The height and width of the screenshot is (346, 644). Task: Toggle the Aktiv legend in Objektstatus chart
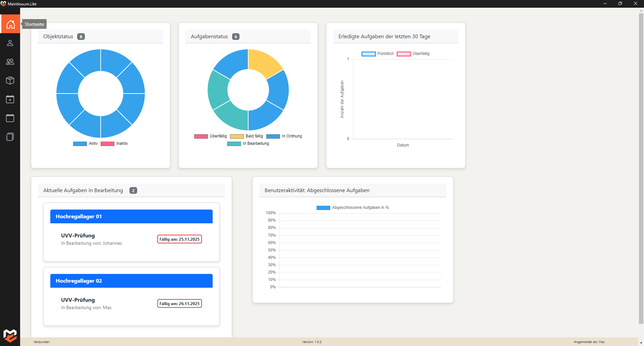pyautogui.click(x=86, y=143)
